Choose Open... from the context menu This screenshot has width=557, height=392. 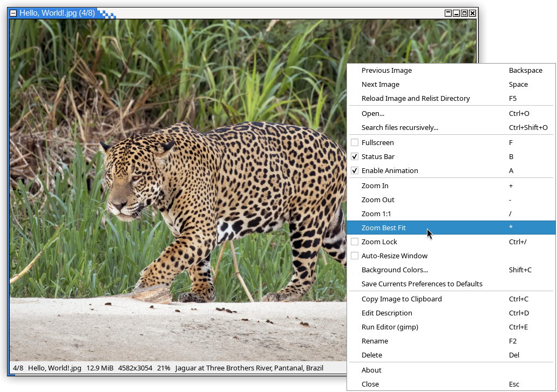[451, 114]
